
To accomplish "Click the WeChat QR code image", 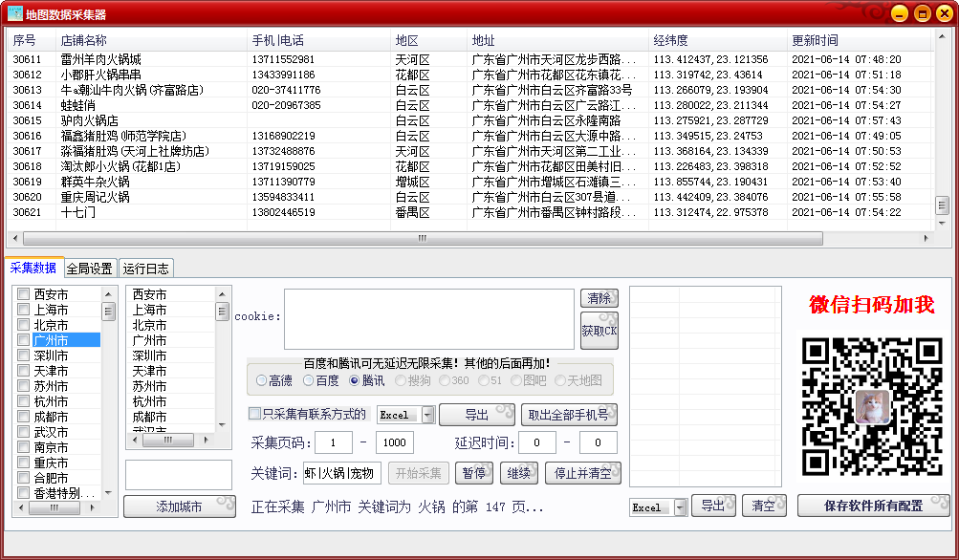I will point(872,407).
